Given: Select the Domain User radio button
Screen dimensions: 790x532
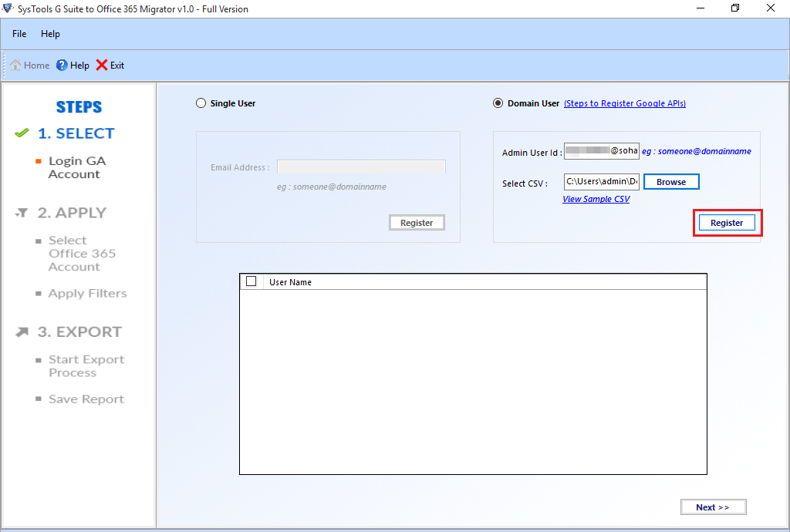Looking at the screenshot, I should click(498, 103).
